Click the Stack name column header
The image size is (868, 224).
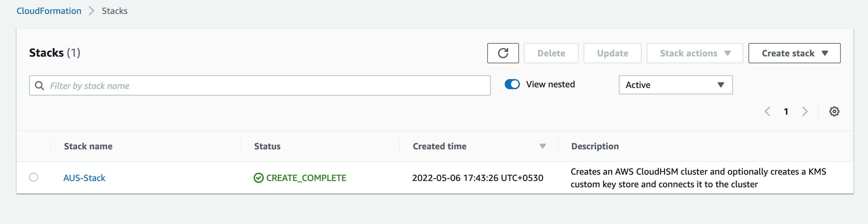(87, 146)
